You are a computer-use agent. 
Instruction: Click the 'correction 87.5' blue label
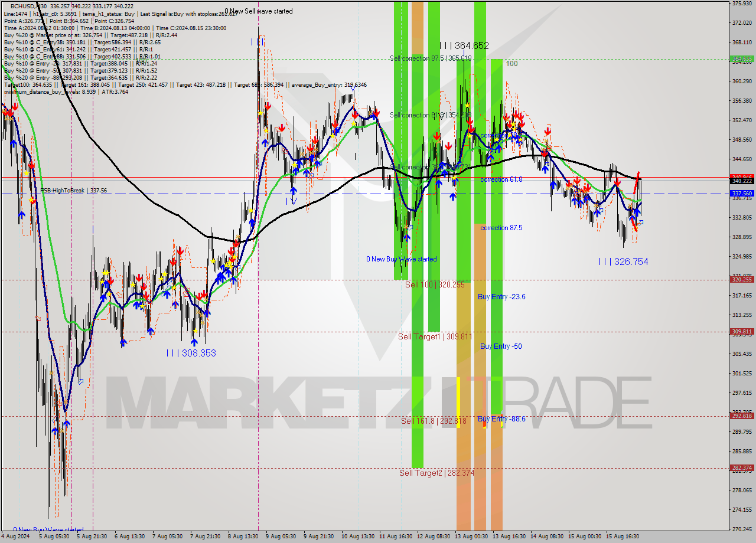coord(501,228)
